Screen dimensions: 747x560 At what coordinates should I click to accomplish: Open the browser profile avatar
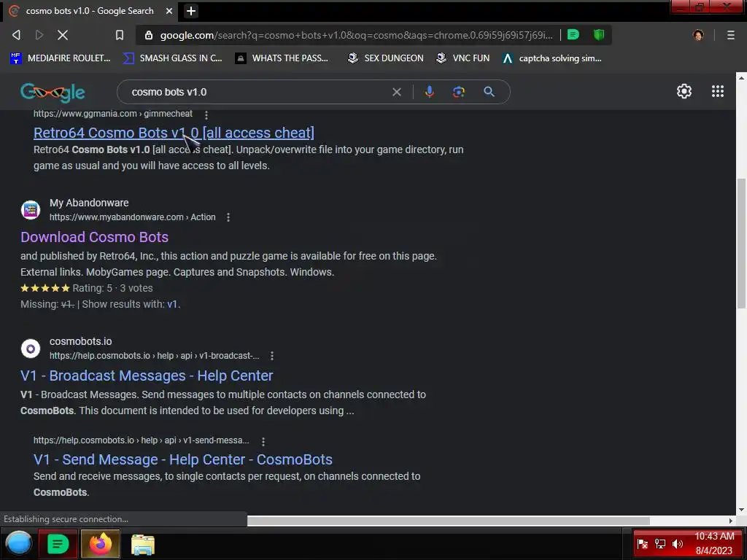coord(698,35)
